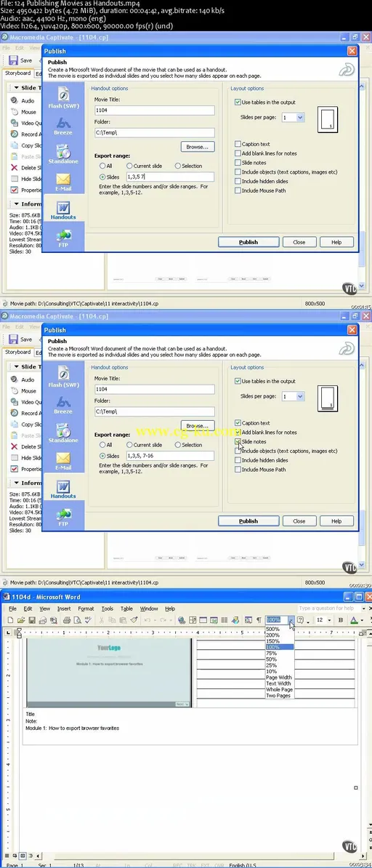Click the Open folder icon in Word
This screenshot has height=868, width=372.
(20, 620)
